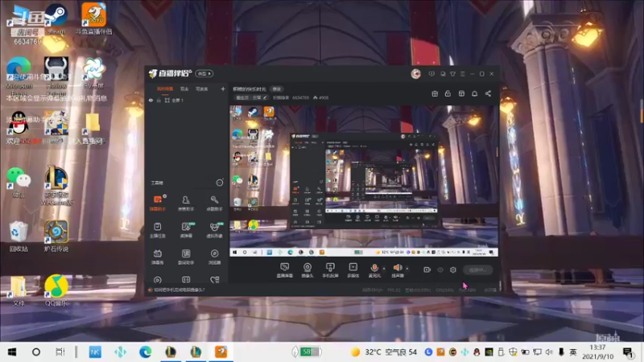Edit the stream category pencil tag
Image resolution: width=644 pixels, height=362 pixels.
pyautogui.click(x=251, y=97)
